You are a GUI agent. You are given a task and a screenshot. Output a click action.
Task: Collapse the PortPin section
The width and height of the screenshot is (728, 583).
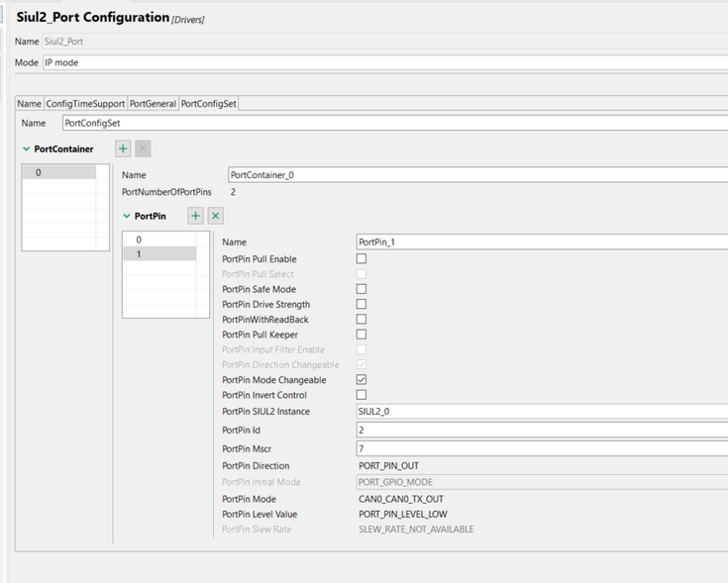click(x=127, y=217)
